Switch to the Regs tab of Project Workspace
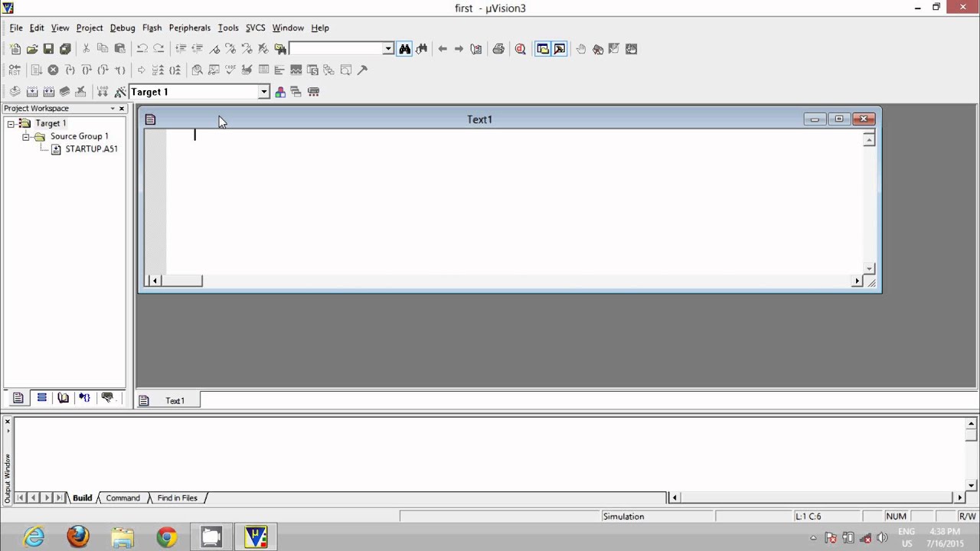Image resolution: width=980 pixels, height=551 pixels. (x=41, y=398)
